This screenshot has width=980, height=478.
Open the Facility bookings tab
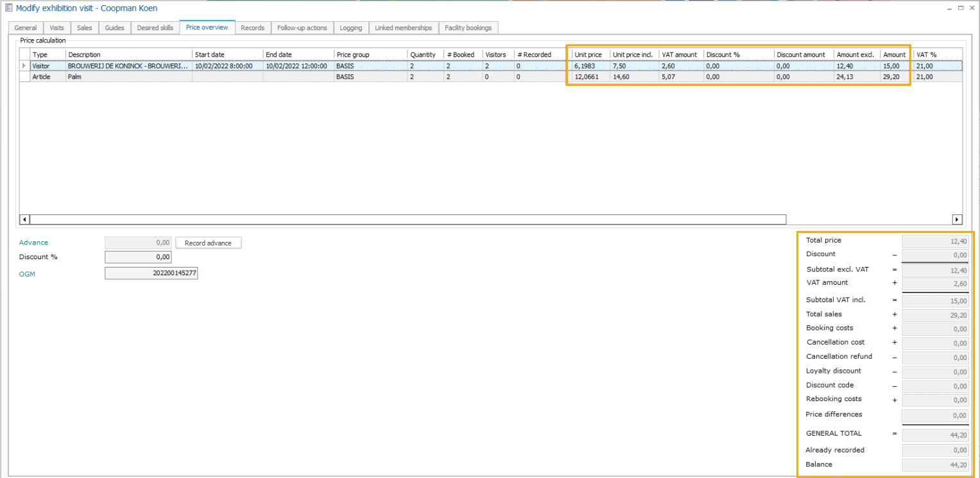(469, 28)
